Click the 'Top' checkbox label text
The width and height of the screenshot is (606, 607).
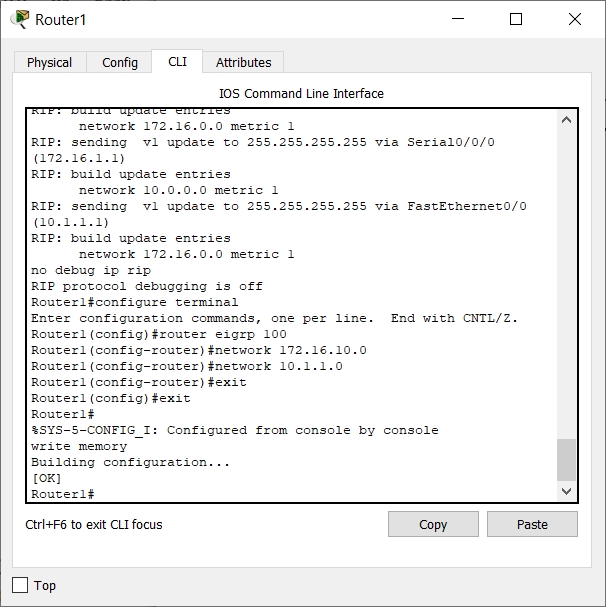pos(45,585)
